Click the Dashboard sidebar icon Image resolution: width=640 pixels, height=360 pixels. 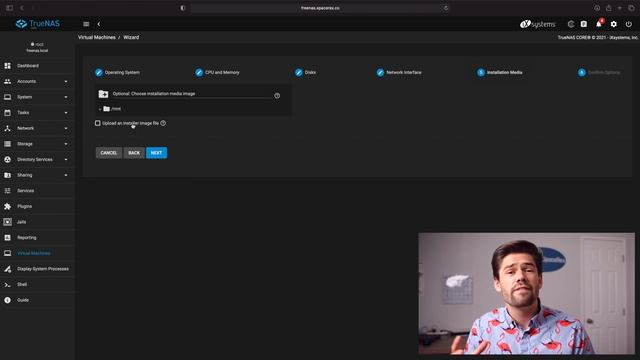click(7, 66)
